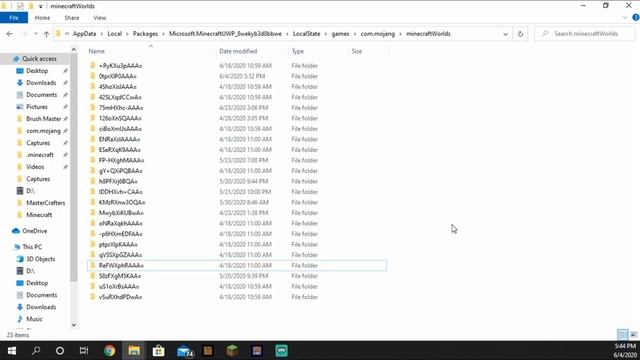Expand the address bar history dropdown
The height and width of the screenshot is (360, 640).
tap(506, 34)
